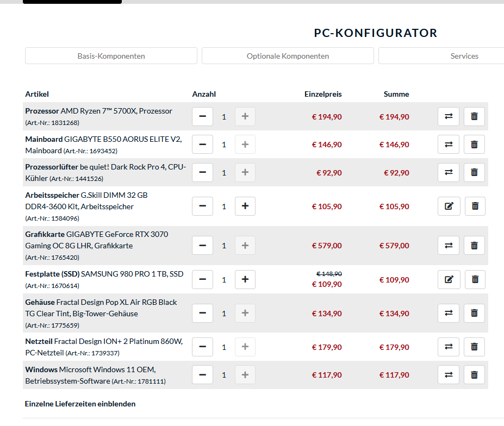
Task: Switch to Optionale Komponenten tab
Action: pyautogui.click(x=288, y=56)
